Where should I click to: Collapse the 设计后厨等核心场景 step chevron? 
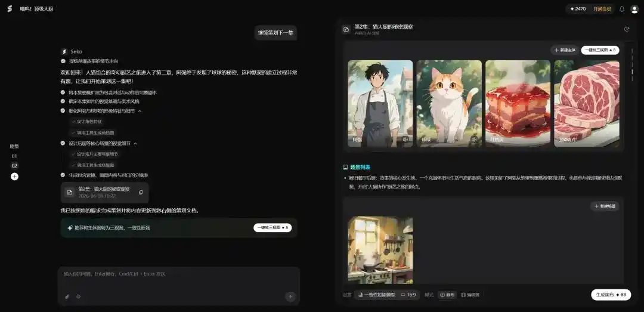point(135,143)
